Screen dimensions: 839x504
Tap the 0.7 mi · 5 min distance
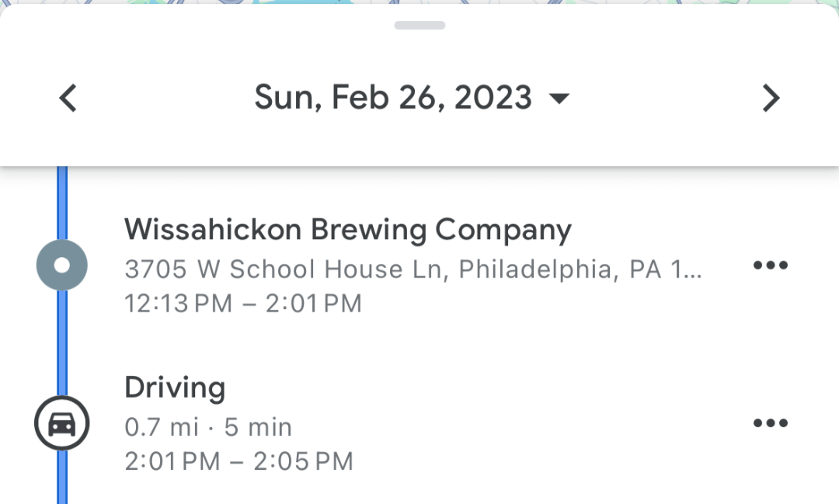208,426
